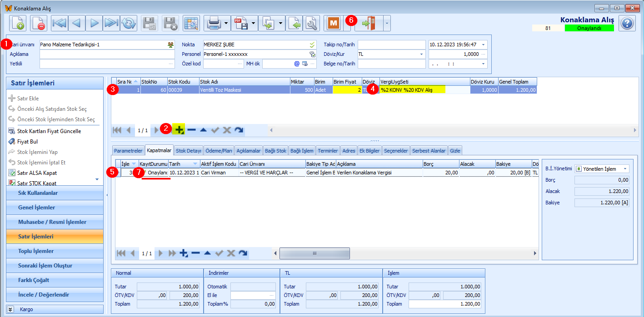Go to the previous record in the main toolbar
Viewport: 644px width, 317px height.
(76, 23)
